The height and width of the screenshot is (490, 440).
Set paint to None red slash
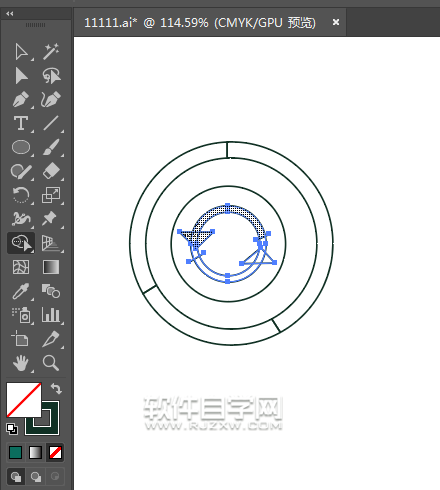coord(55,453)
